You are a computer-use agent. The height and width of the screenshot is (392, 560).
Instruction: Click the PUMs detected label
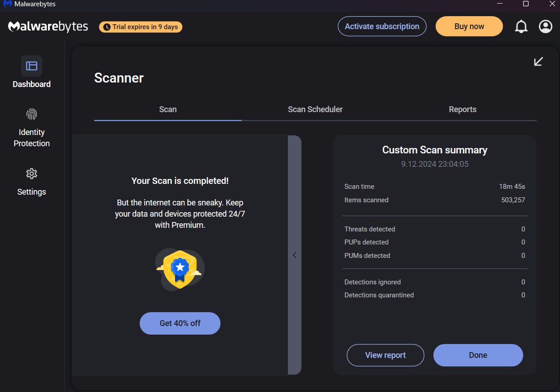[x=367, y=256]
